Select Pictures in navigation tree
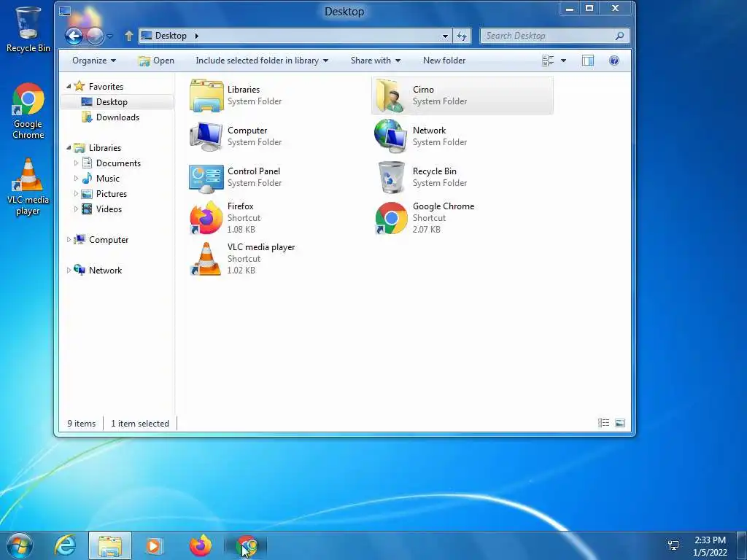The height and width of the screenshot is (560, 747). click(111, 193)
